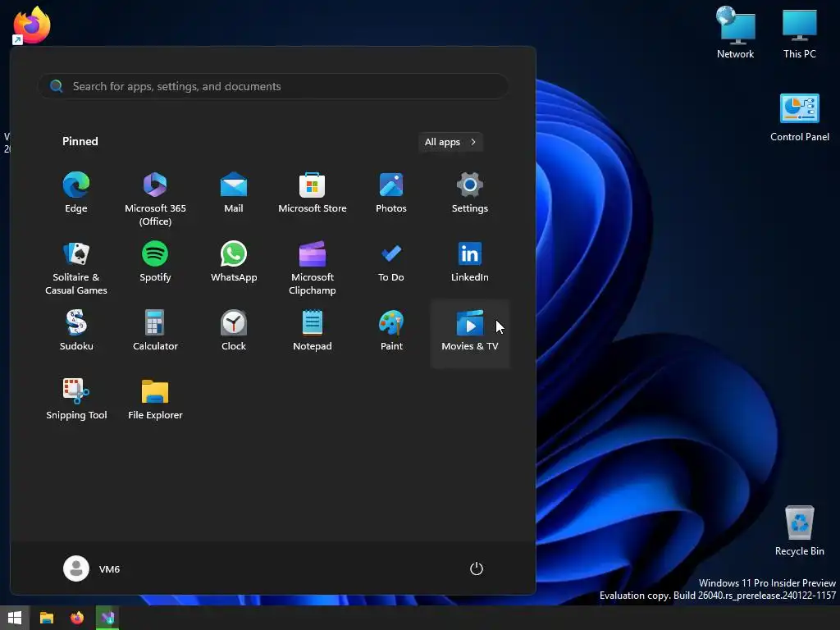Open Snipping Tool

tap(76, 400)
